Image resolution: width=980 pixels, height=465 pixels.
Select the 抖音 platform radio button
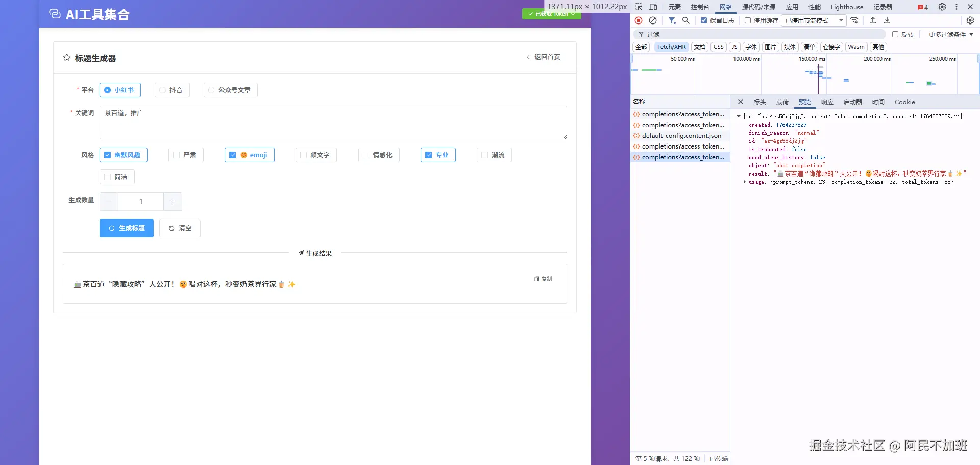point(163,90)
